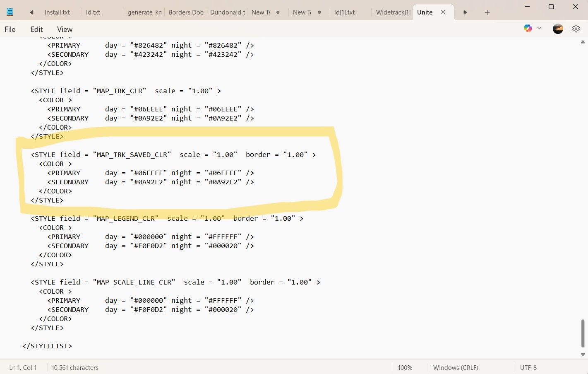Switch to the Widetrack[1] tab
The height and width of the screenshot is (374, 588).
[392, 12]
